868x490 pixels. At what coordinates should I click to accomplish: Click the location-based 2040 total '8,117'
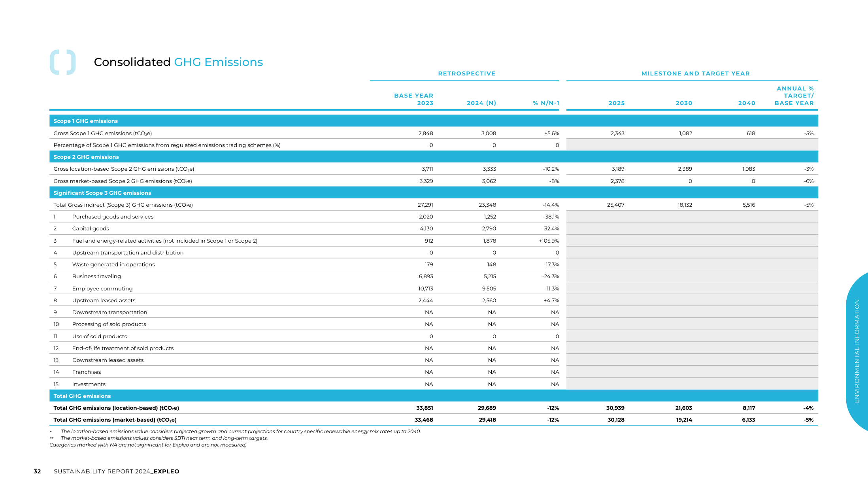[x=749, y=408]
